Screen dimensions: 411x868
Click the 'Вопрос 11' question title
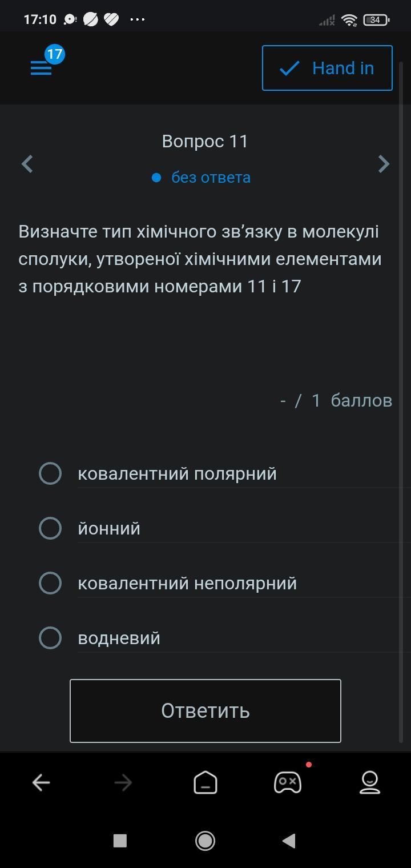tap(205, 141)
